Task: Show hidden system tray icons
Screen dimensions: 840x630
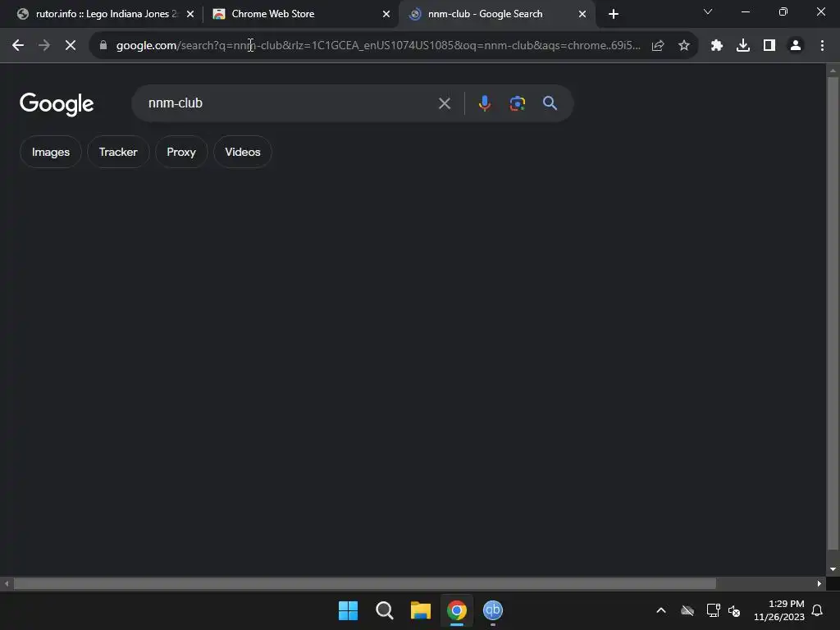Action: [x=661, y=610]
